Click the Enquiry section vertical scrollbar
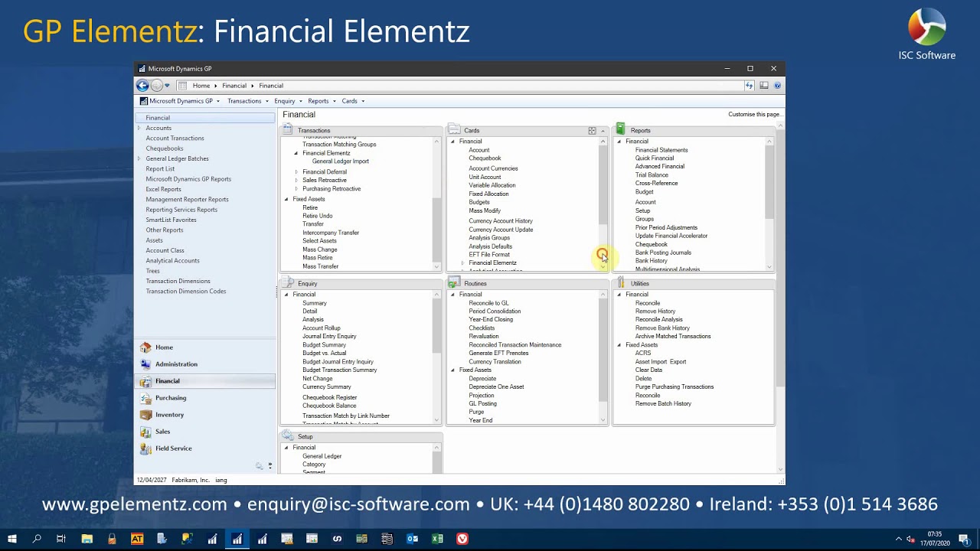The width and height of the screenshot is (980, 551). (x=436, y=357)
